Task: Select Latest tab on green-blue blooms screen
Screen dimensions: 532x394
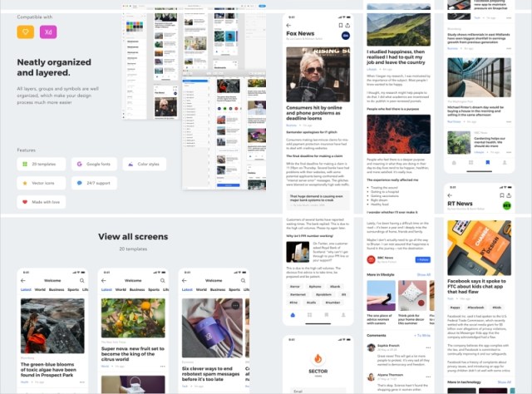Action: click(x=26, y=290)
